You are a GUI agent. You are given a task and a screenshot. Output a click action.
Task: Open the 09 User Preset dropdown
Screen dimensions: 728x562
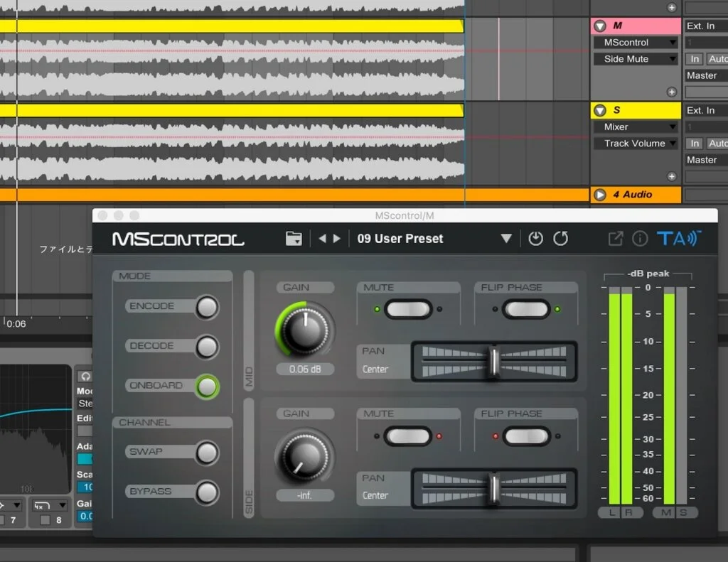coord(506,239)
